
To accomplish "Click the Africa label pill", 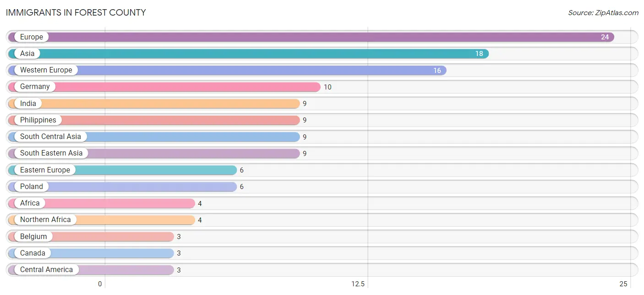I will [30, 203].
